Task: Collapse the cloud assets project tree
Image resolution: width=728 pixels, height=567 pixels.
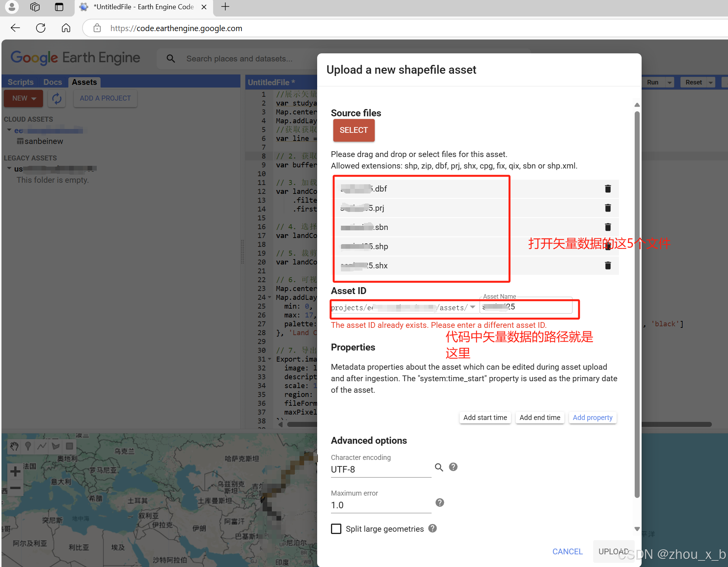Action: pyautogui.click(x=9, y=130)
